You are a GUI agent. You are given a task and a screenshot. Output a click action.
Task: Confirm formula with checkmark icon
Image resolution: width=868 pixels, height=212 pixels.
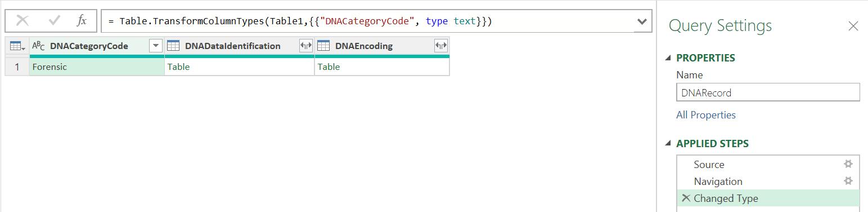click(x=55, y=21)
